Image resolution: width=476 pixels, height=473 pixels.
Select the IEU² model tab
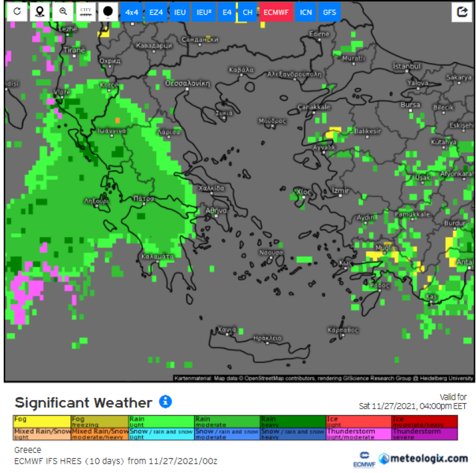coord(204,12)
